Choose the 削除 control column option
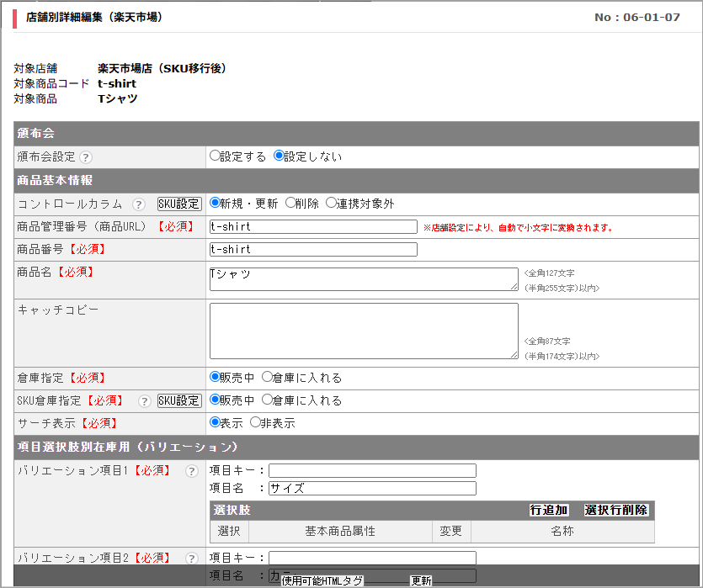The width and height of the screenshot is (703, 588). (x=290, y=203)
